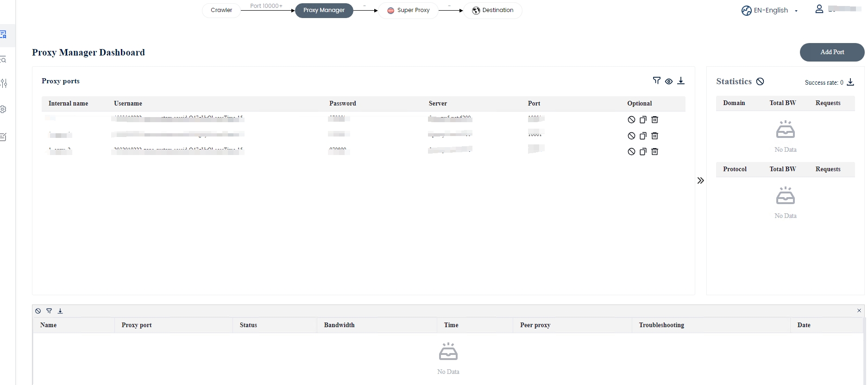Download the logs from bottom panel
The image size is (868, 385).
[60, 311]
